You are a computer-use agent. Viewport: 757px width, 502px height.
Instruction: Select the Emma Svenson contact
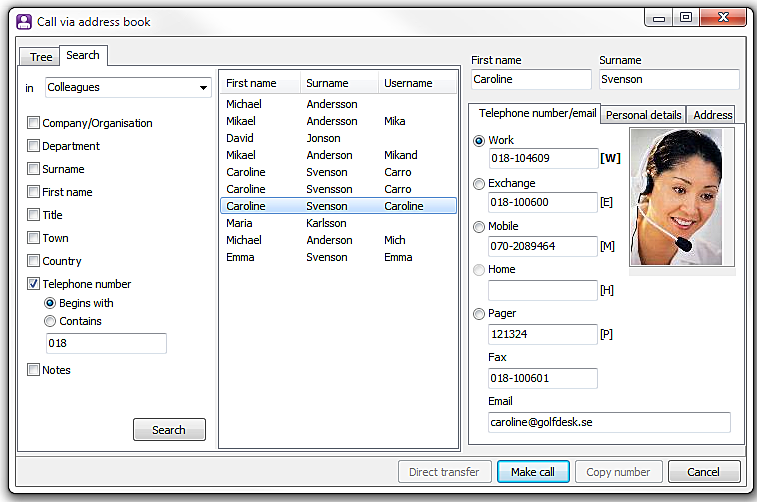[338, 257]
